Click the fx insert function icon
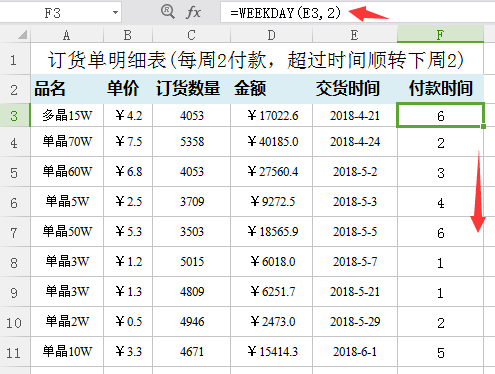Screen dimensions: 495x374 [193, 13]
